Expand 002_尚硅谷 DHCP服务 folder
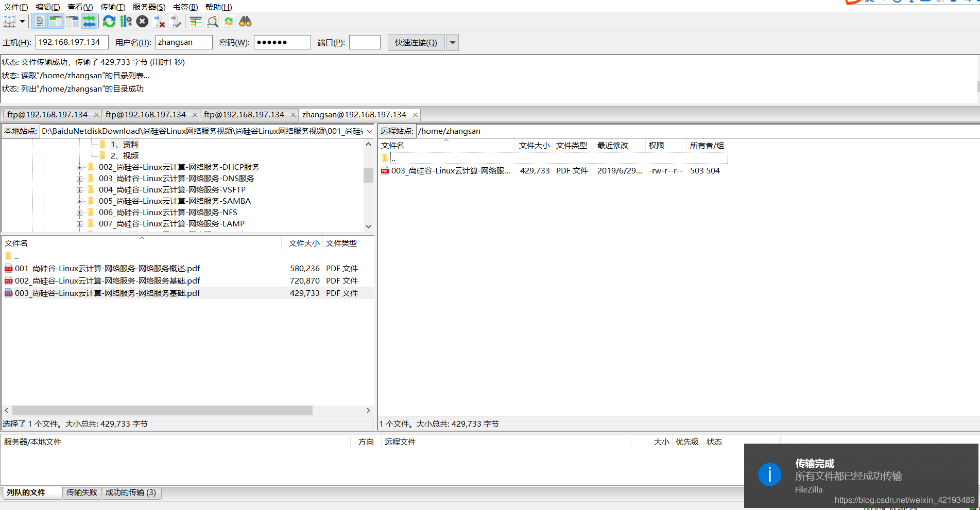This screenshot has width=980, height=510. pos(79,167)
